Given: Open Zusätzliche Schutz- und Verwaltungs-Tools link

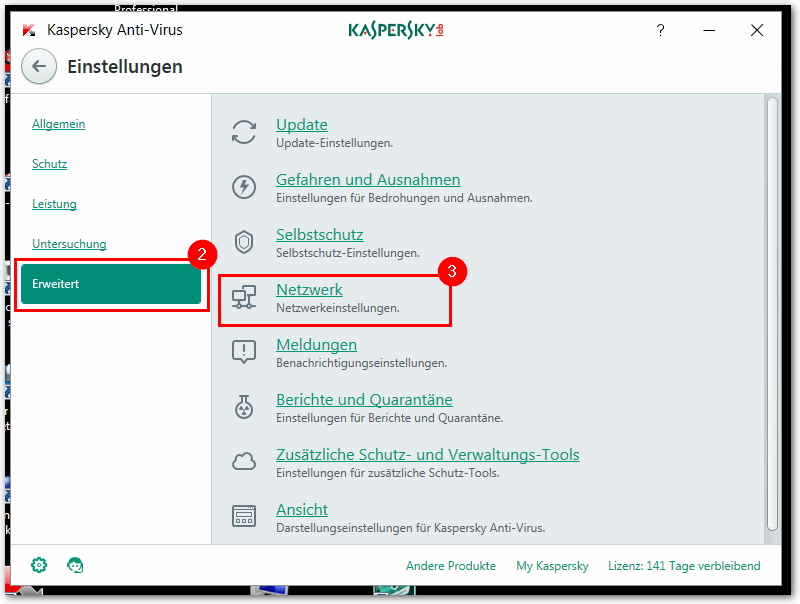Looking at the screenshot, I should (428, 455).
